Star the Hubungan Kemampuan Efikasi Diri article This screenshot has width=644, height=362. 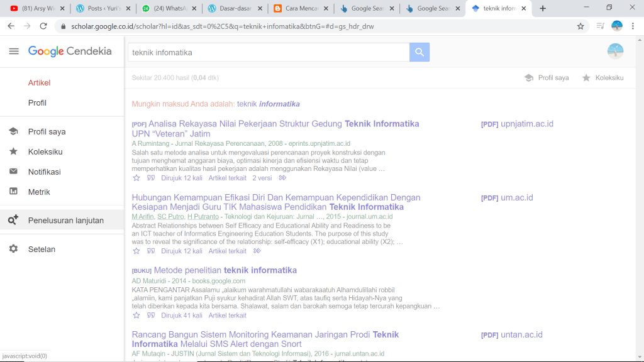pyautogui.click(x=136, y=251)
